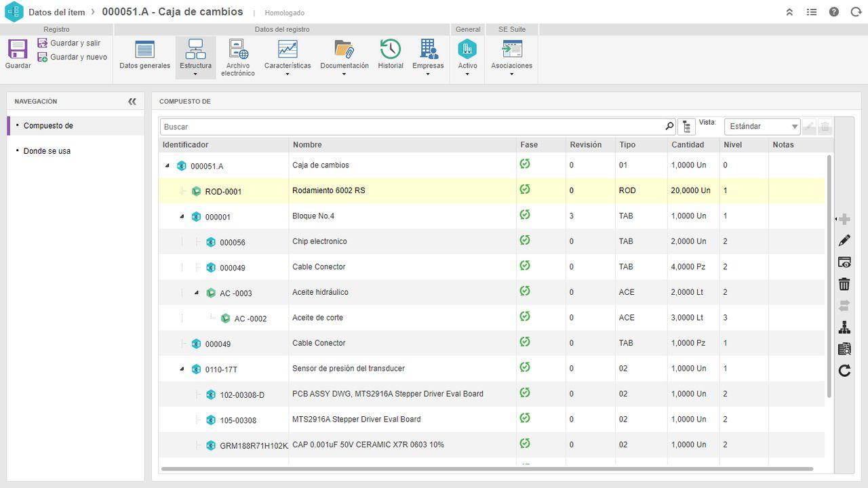Select the 102-00308-D row

[492, 394]
